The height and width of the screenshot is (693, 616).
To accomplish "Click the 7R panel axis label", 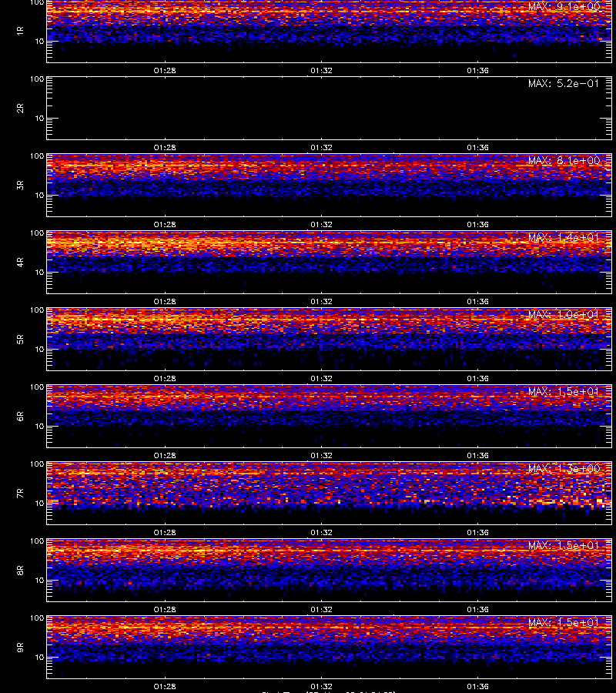I will [x=20, y=494].
